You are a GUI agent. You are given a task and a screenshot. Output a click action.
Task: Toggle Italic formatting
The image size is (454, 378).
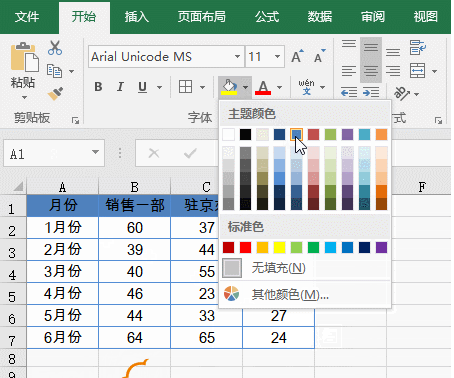[x=120, y=87]
